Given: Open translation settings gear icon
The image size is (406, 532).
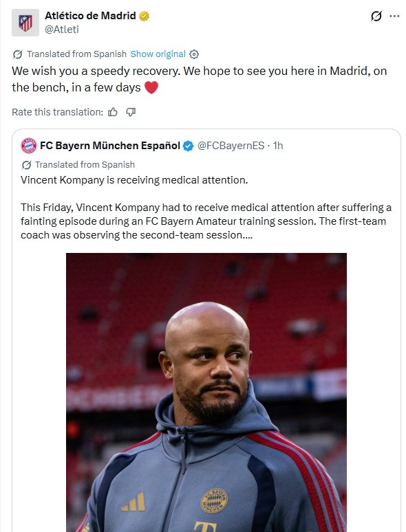Looking at the screenshot, I should coord(194,54).
